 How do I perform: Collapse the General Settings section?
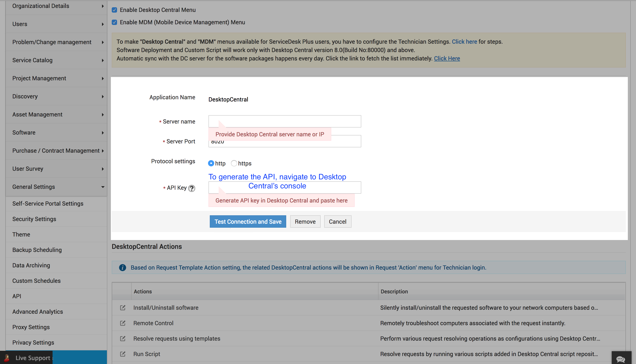pos(103,187)
